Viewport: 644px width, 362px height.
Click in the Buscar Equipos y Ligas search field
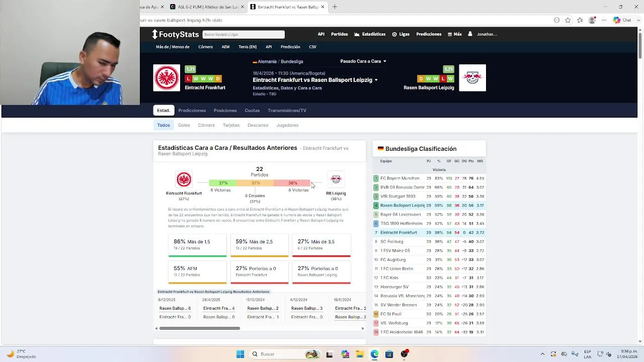[x=244, y=34]
